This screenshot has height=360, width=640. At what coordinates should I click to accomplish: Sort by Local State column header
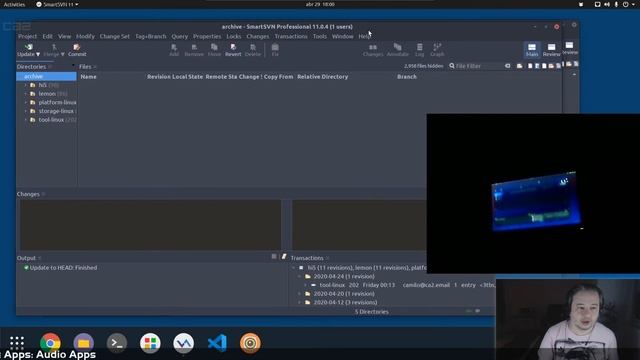(x=187, y=77)
